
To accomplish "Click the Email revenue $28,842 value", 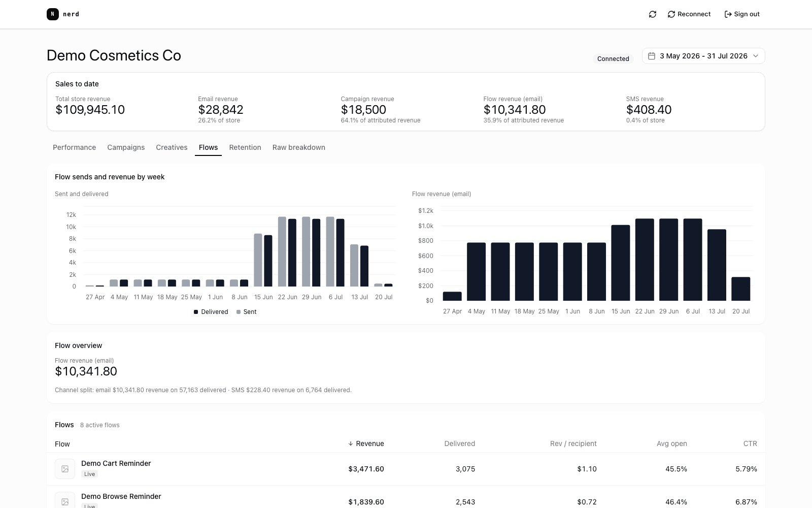I will pos(221,110).
